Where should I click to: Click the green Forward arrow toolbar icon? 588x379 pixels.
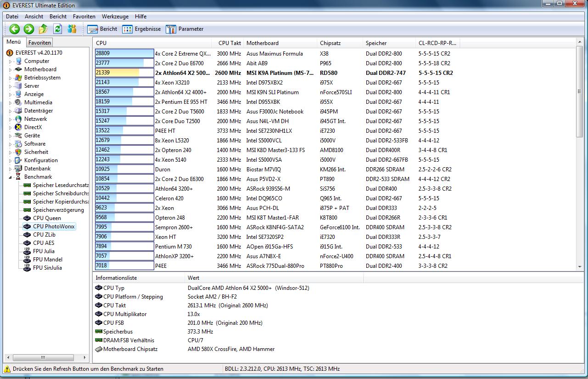tap(29, 29)
